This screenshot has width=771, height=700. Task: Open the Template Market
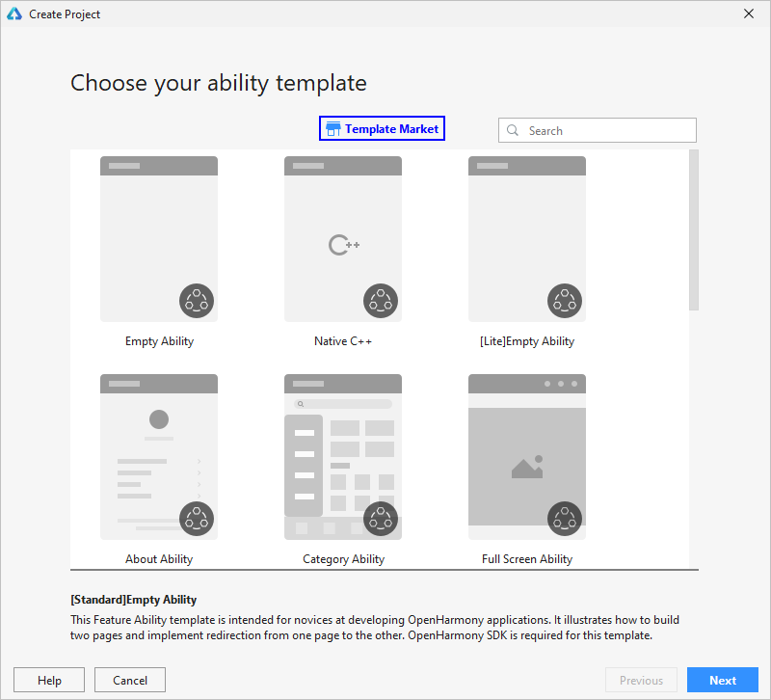(382, 128)
